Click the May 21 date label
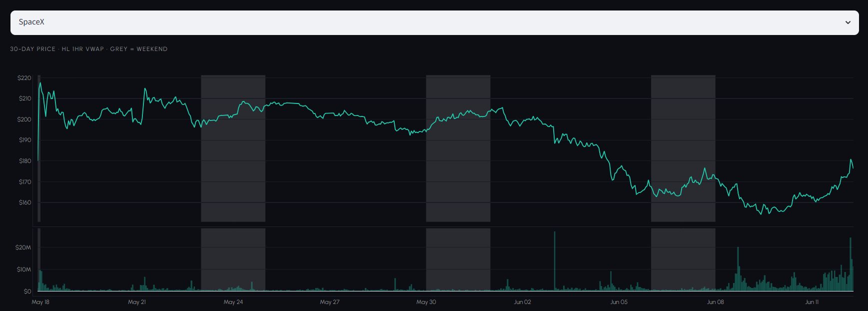 [x=137, y=302]
